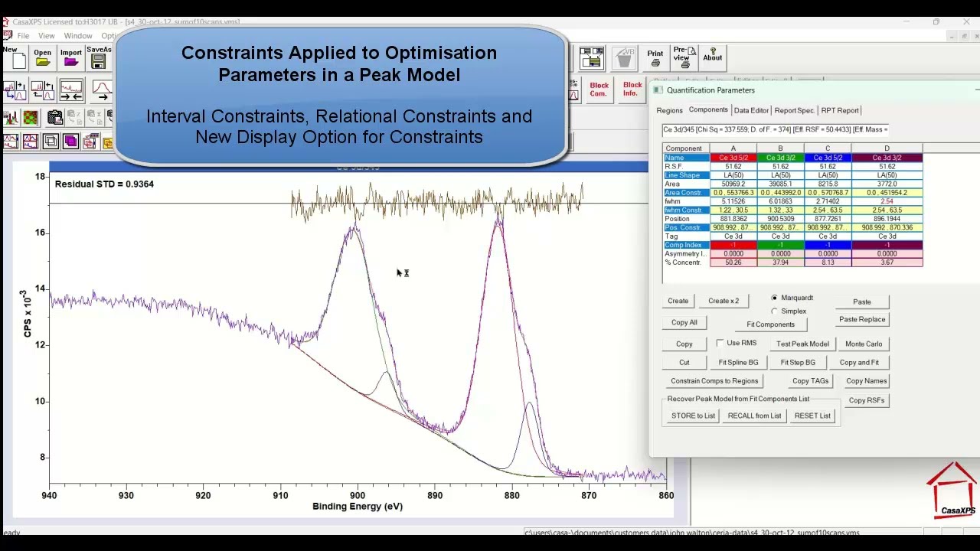Click the Residual STD = 0.9364 label
This screenshot has height=551, width=980.
click(x=104, y=184)
